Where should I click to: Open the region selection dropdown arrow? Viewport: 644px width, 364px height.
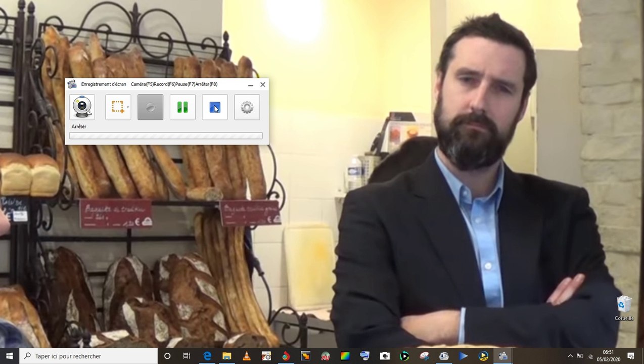point(128,107)
